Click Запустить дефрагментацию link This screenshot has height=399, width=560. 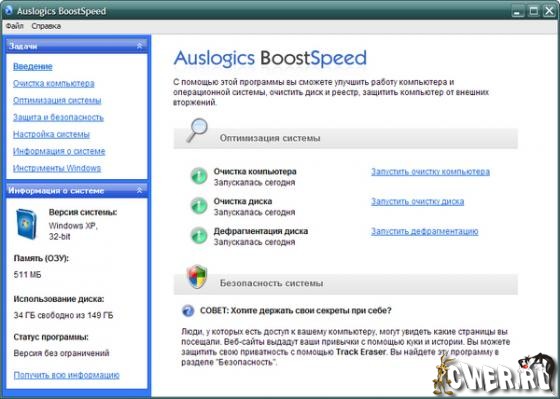[x=425, y=231]
